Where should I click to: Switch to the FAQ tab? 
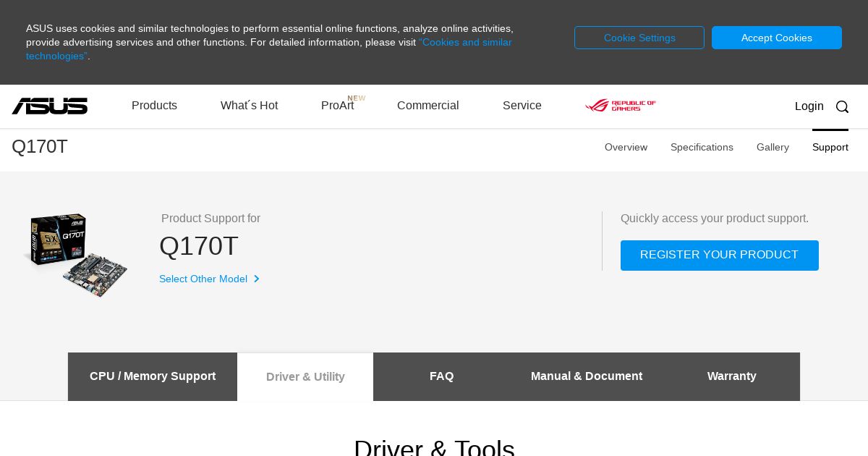pyautogui.click(x=441, y=376)
